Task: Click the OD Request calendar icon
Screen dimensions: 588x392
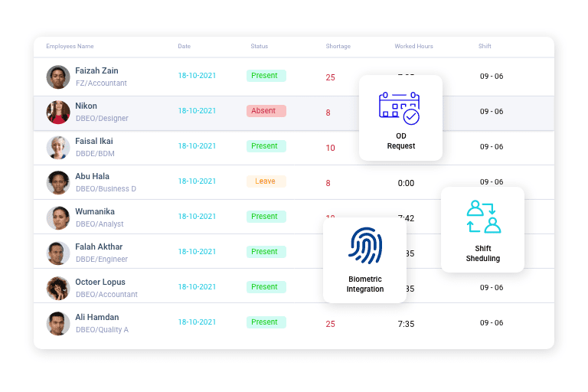Action: [x=400, y=108]
